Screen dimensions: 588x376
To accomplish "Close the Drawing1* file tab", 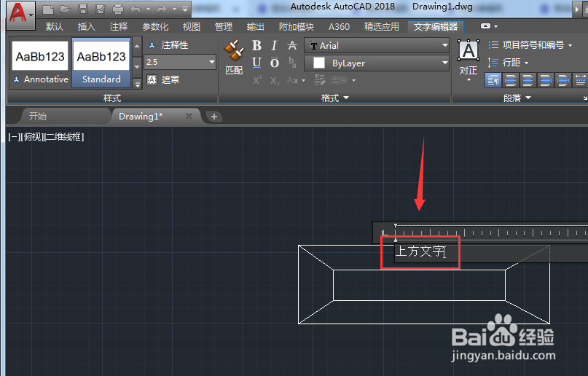I will (x=189, y=116).
